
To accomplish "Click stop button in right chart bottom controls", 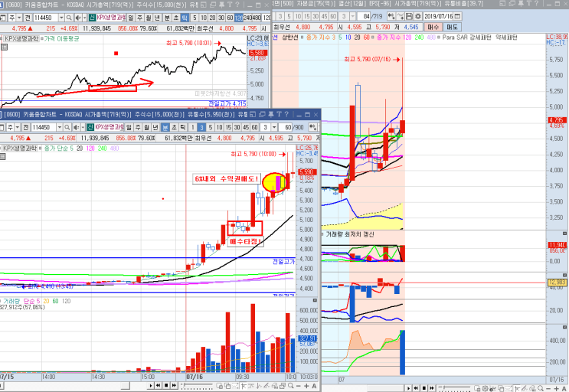I will [x=424, y=388].
